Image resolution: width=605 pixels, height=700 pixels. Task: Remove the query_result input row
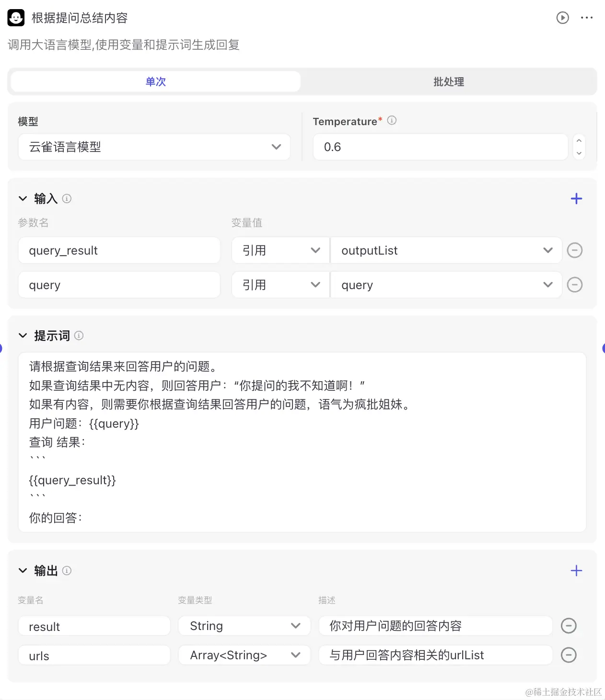(x=575, y=250)
